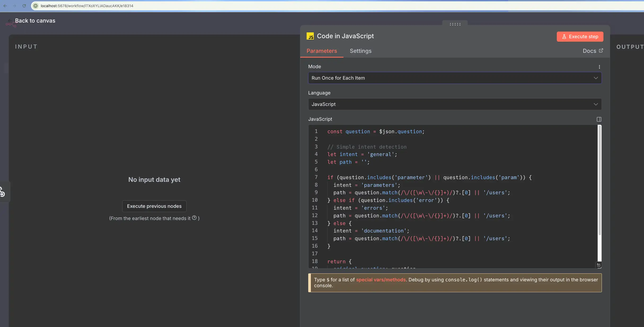Switch to the Settings tab
644x327 pixels.
pos(360,51)
